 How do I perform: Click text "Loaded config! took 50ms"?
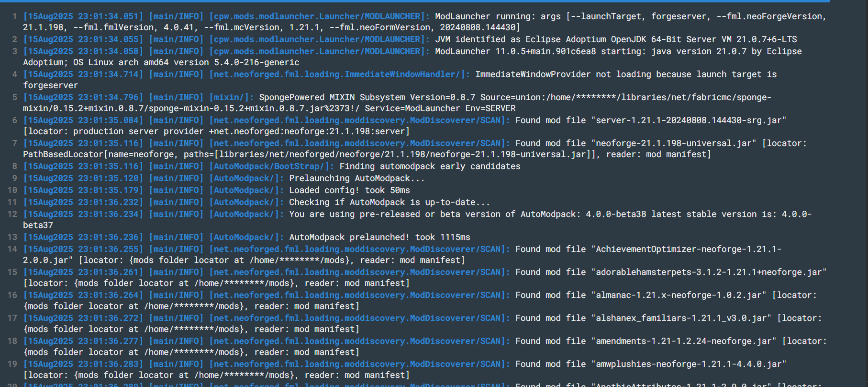[349, 190]
